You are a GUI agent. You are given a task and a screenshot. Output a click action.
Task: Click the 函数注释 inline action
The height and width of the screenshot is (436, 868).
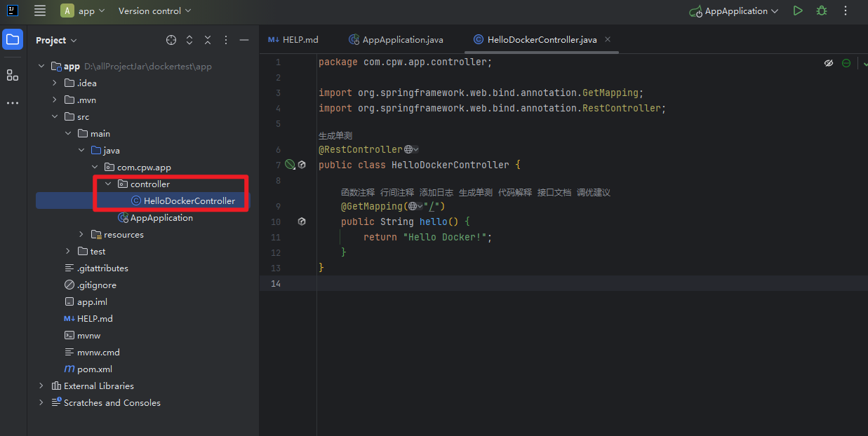[358, 192]
